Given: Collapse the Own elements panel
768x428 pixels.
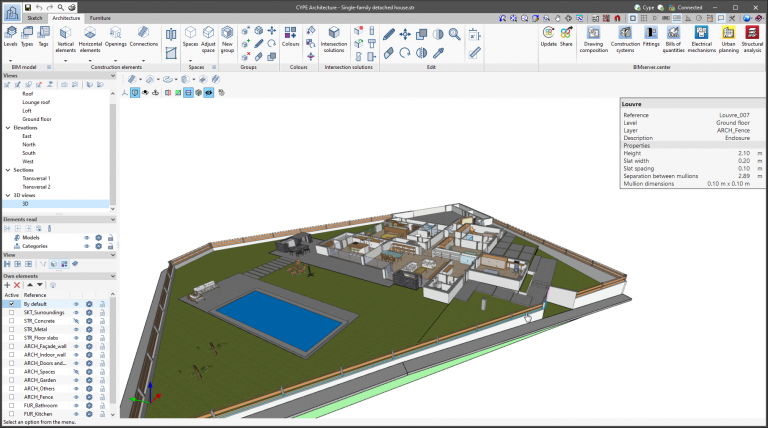Looking at the screenshot, I should pos(112,275).
